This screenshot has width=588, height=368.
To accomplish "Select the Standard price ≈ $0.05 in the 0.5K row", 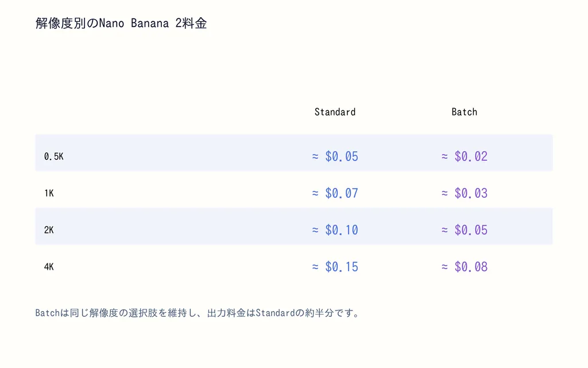I will pos(335,156).
